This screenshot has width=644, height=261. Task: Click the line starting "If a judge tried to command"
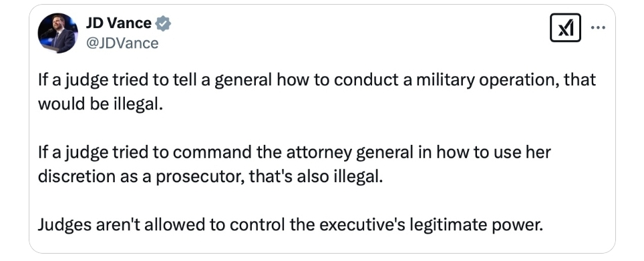[294, 152]
